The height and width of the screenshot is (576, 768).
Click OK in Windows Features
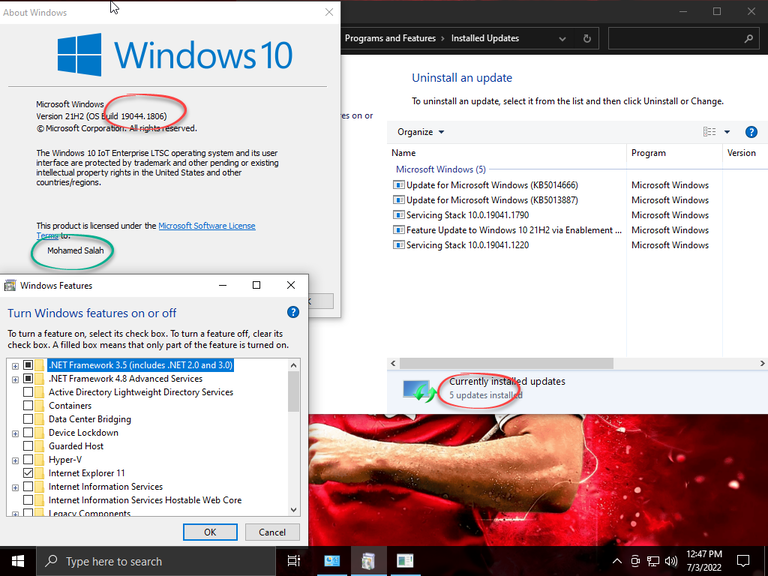click(210, 532)
